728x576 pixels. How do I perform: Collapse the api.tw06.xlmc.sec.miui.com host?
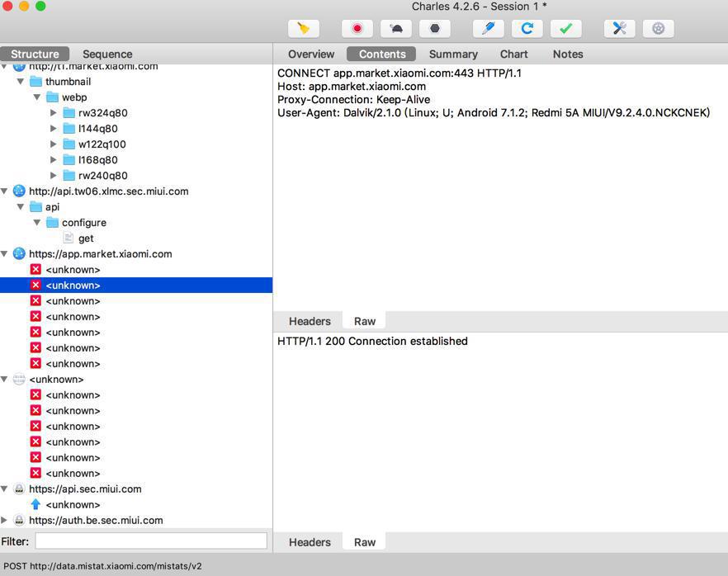point(4,191)
